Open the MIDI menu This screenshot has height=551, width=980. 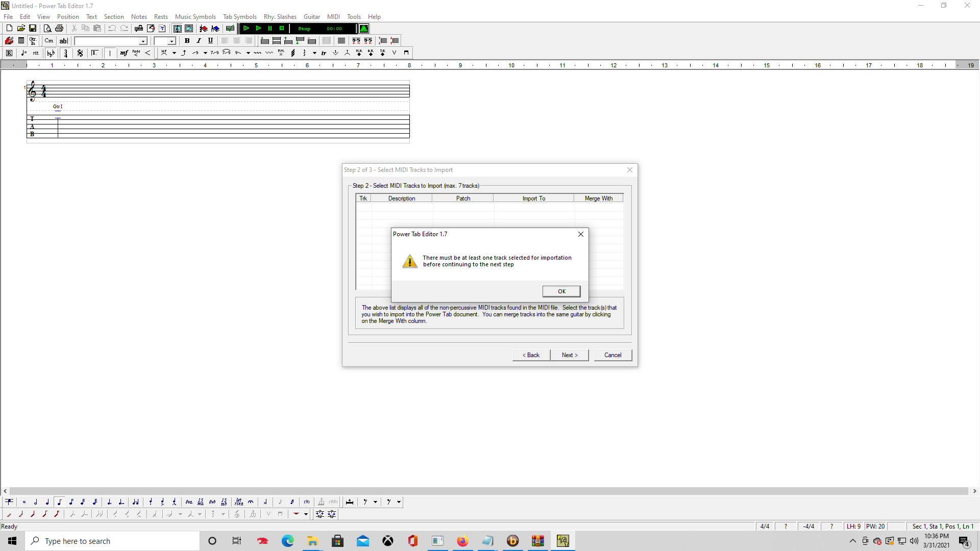[333, 16]
